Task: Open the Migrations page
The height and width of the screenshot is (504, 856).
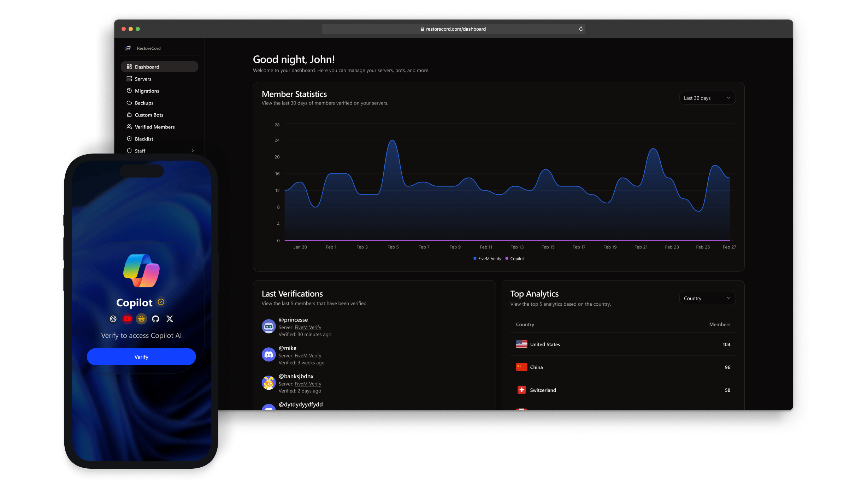Action: pyautogui.click(x=159, y=91)
